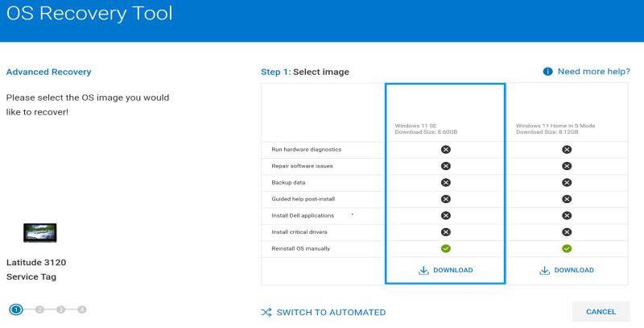Click the X icon for Run hardware diagnostics under Windows 11 SE
Viewport: 644px width, 328px height.
pos(445,149)
